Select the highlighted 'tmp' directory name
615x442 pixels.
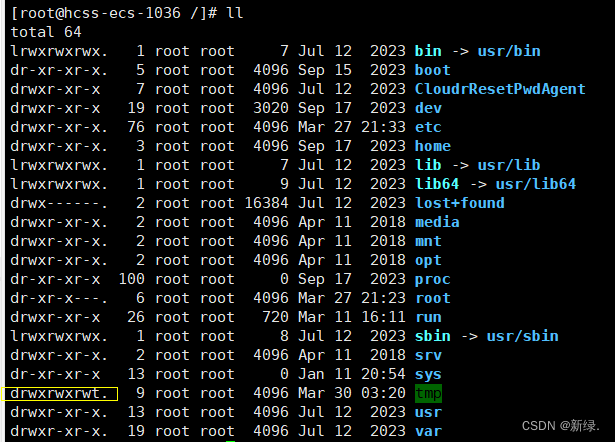pyautogui.click(x=428, y=393)
